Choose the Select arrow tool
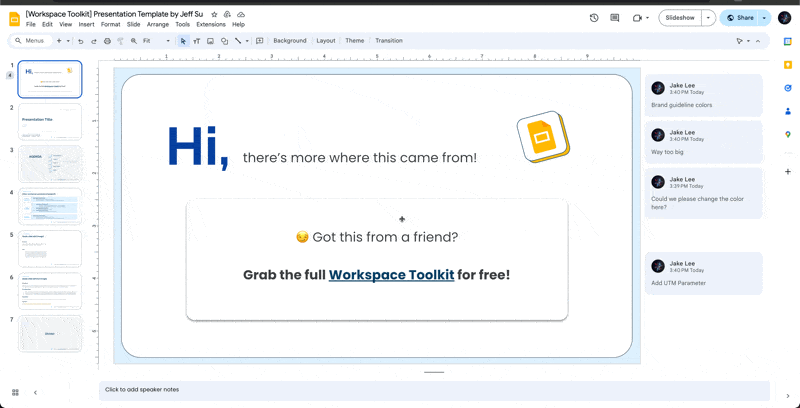The height and width of the screenshot is (408, 800). (184, 41)
